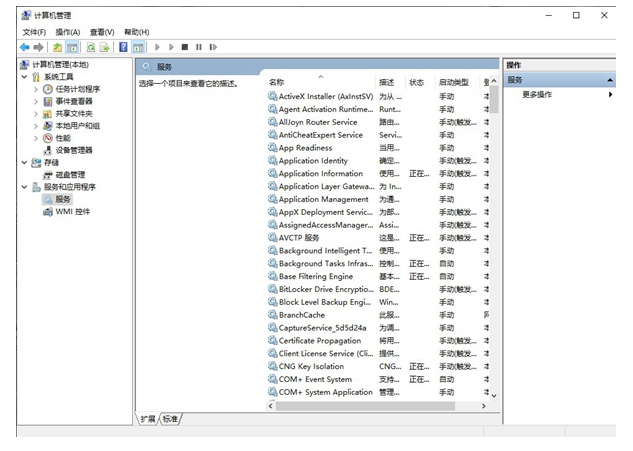Select 设备管理器 in the tree
The height and width of the screenshot is (451, 633).
[x=73, y=150]
